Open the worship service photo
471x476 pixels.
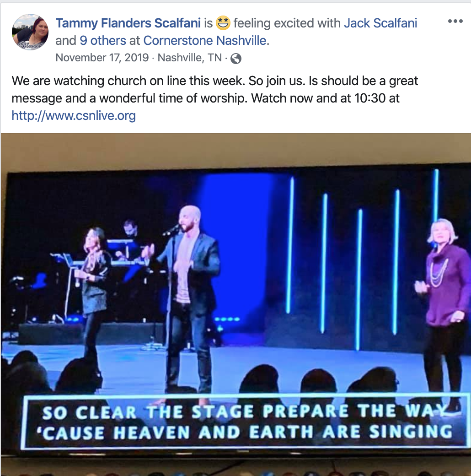(x=236, y=304)
